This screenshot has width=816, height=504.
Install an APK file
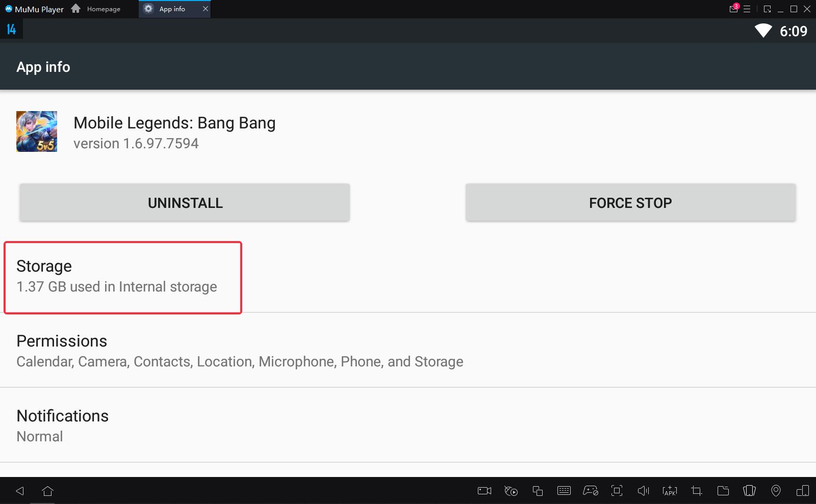[x=670, y=491]
